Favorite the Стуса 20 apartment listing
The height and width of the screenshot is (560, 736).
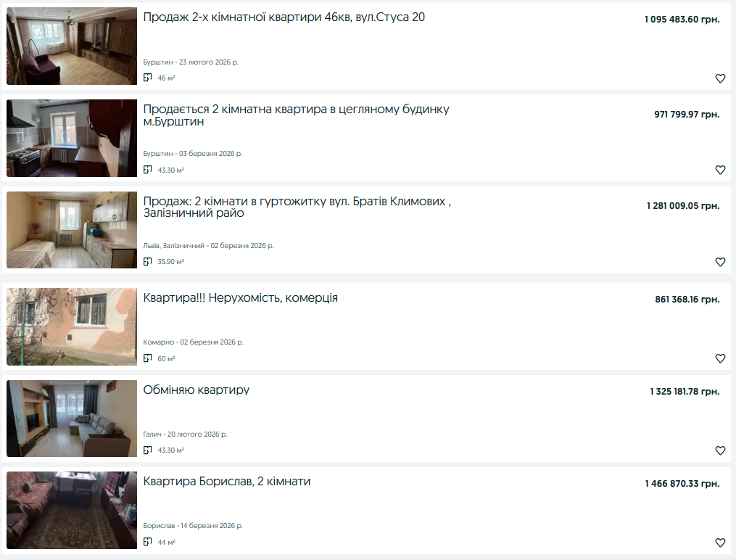click(720, 78)
